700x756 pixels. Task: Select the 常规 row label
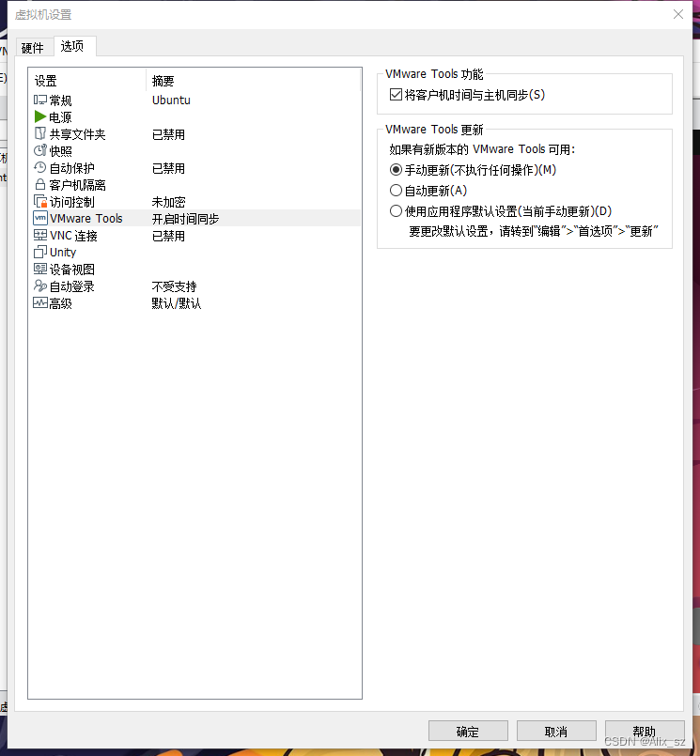[60, 100]
